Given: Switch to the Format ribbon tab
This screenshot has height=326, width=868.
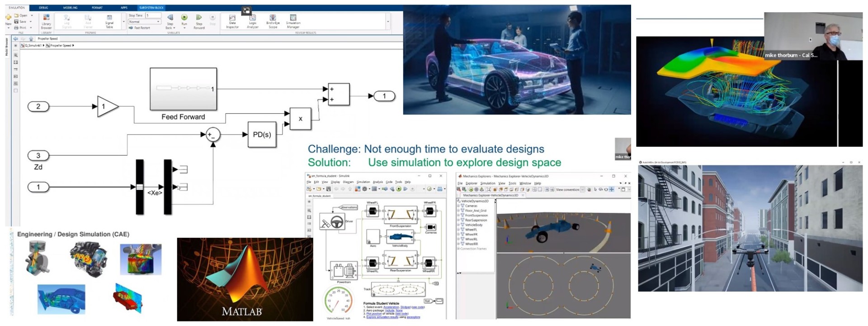Looking at the screenshot, I should 97,8.
